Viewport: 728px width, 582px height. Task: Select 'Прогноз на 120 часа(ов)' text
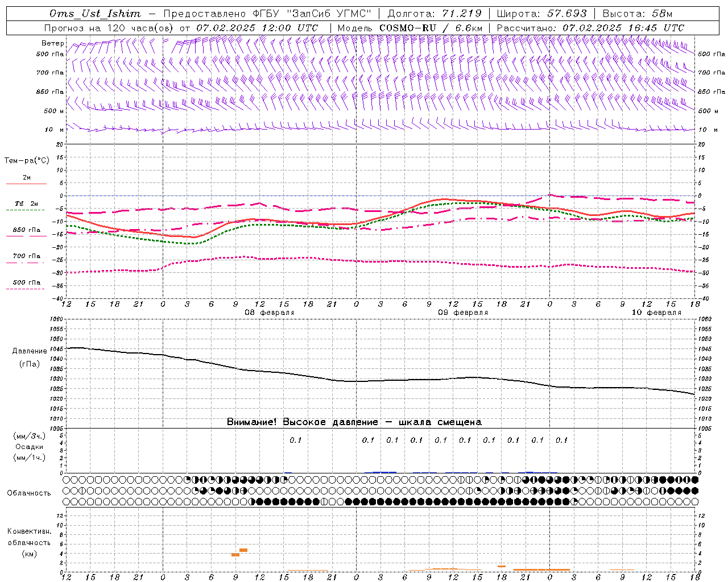109,28
